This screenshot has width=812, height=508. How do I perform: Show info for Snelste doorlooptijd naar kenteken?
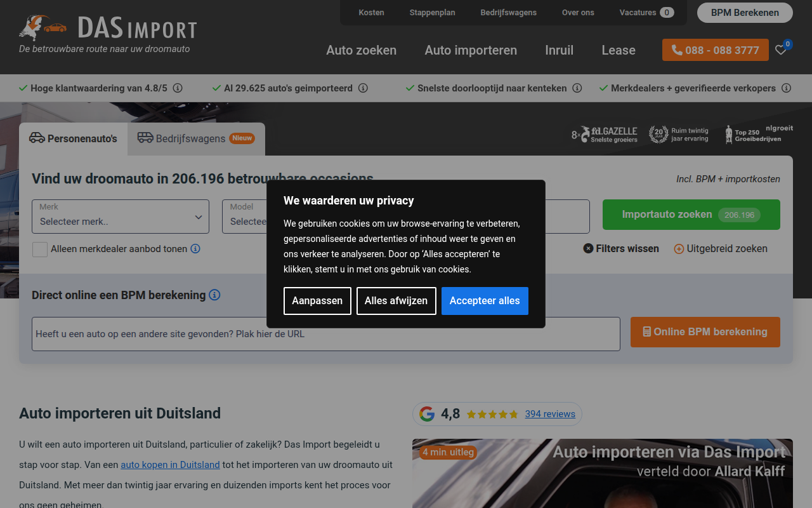tap(577, 88)
